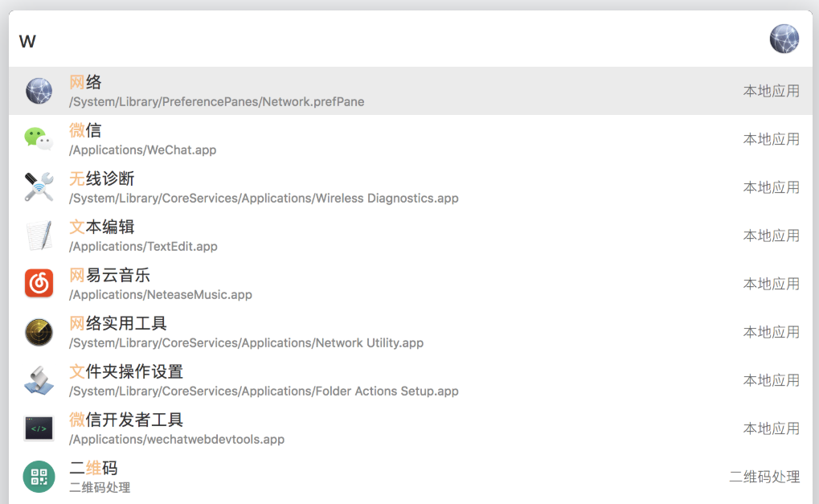This screenshot has width=819, height=504.
Task: Click the path /Applications/NeteaseMusic.app
Action: point(161,294)
